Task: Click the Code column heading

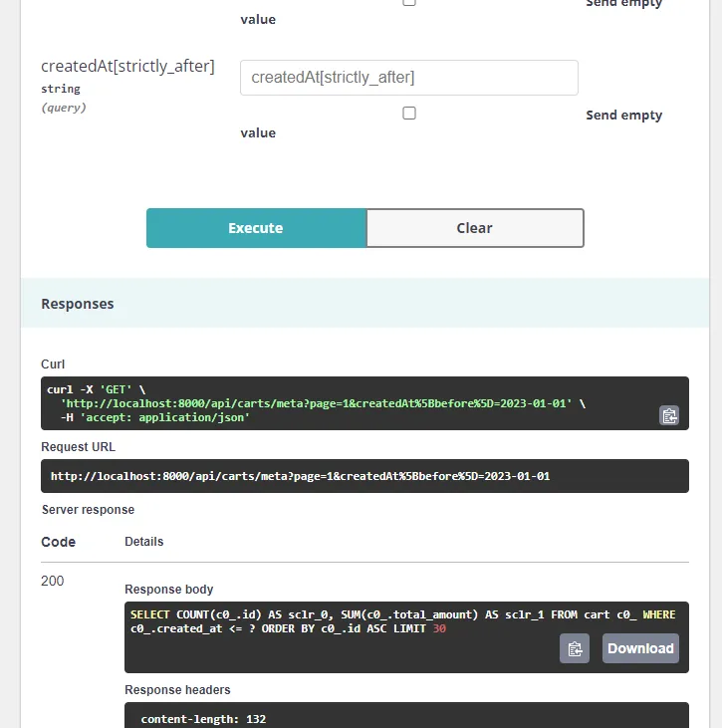Action: pos(58,542)
